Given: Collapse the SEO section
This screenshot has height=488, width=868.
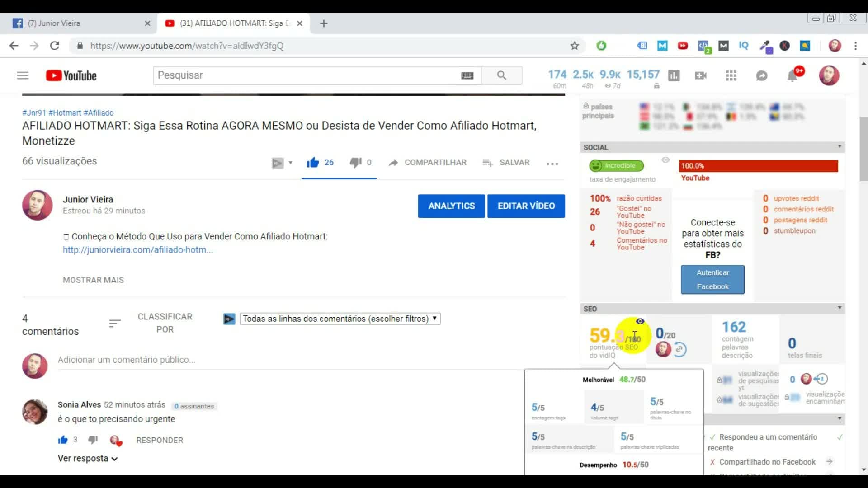Looking at the screenshot, I should pyautogui.click(x=840, y=308).
